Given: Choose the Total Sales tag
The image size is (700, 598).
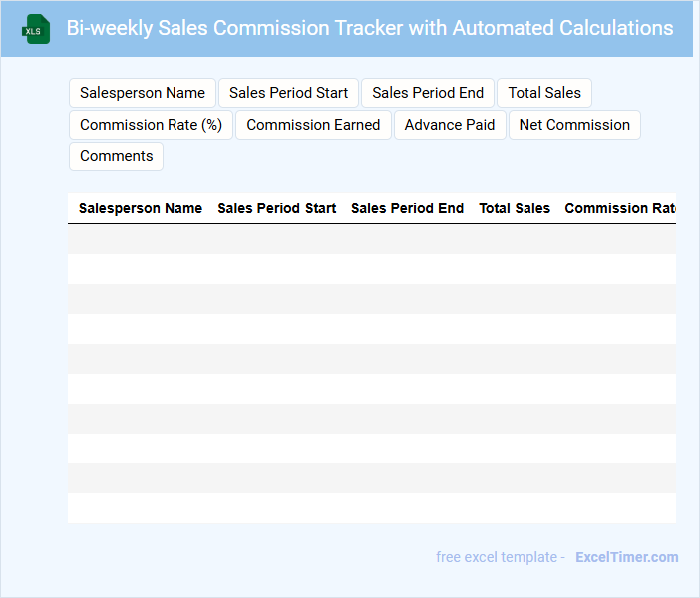Looking at the screenshot, I should pos(544,93).
